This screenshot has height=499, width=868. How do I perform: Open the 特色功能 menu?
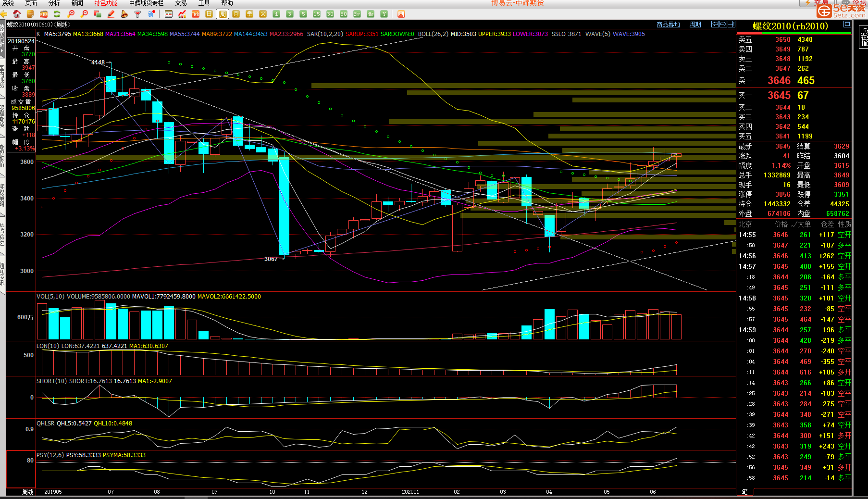pos(106,3)
